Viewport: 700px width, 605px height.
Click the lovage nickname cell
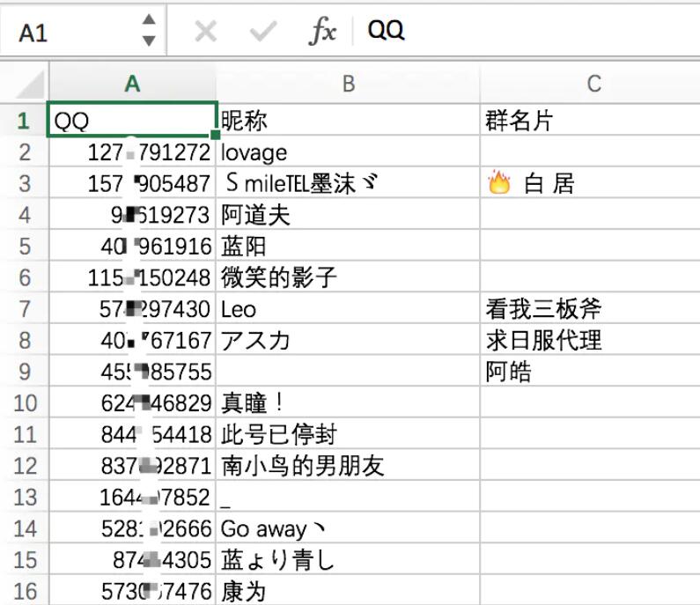coord(348,151)
